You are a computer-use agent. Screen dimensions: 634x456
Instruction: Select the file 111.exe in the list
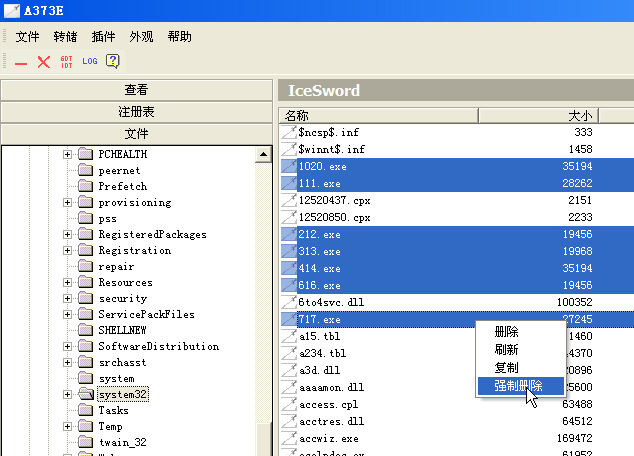[319, 184]
